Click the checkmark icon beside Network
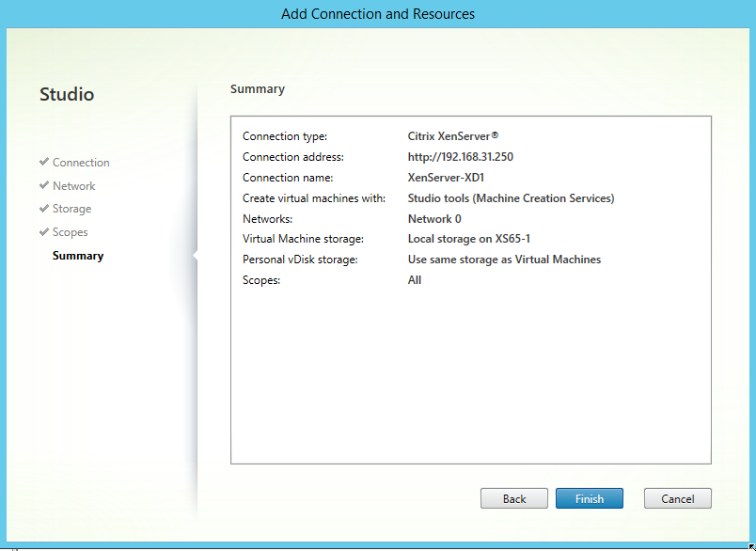756x551 pixels. coord(44,185)
